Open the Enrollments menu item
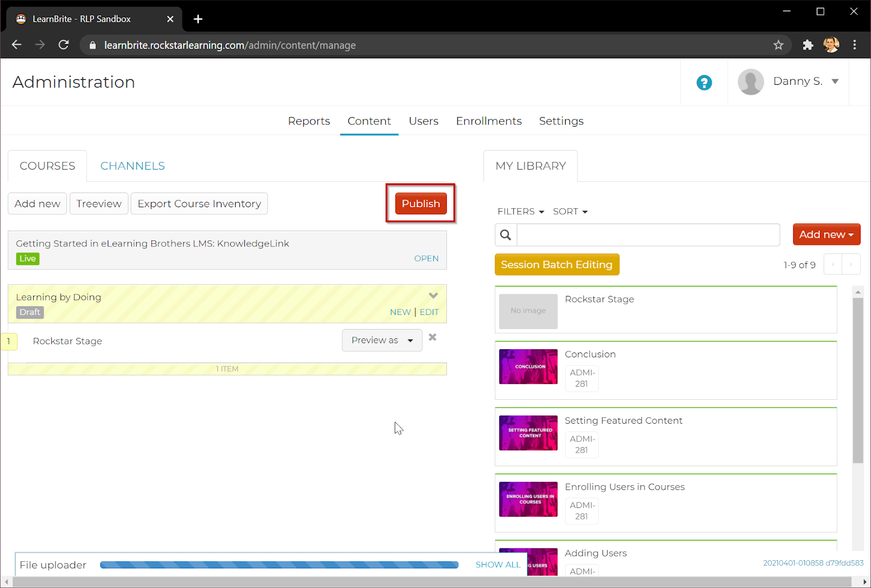The height and width of the screenshot is (588, 871). 489,121
